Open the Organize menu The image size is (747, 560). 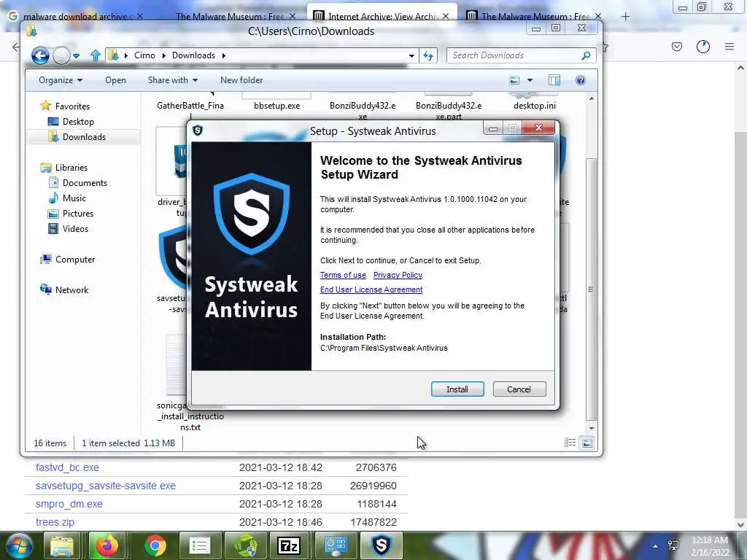coord(61,80)
